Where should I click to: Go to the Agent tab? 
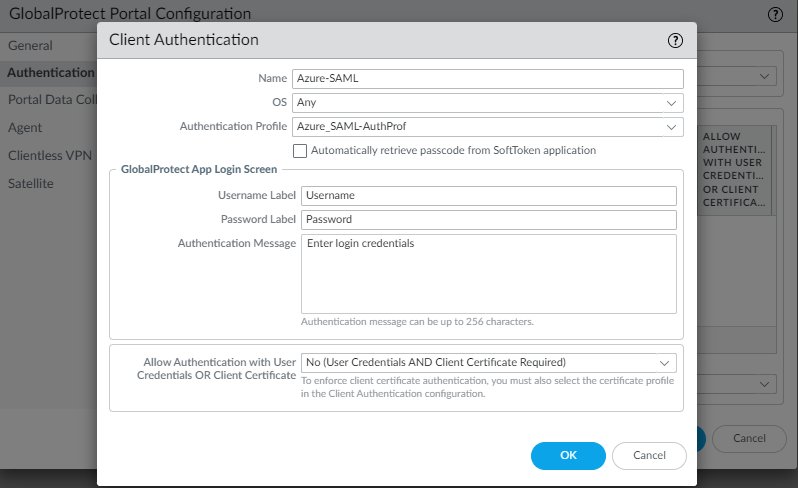pos(27,128)
